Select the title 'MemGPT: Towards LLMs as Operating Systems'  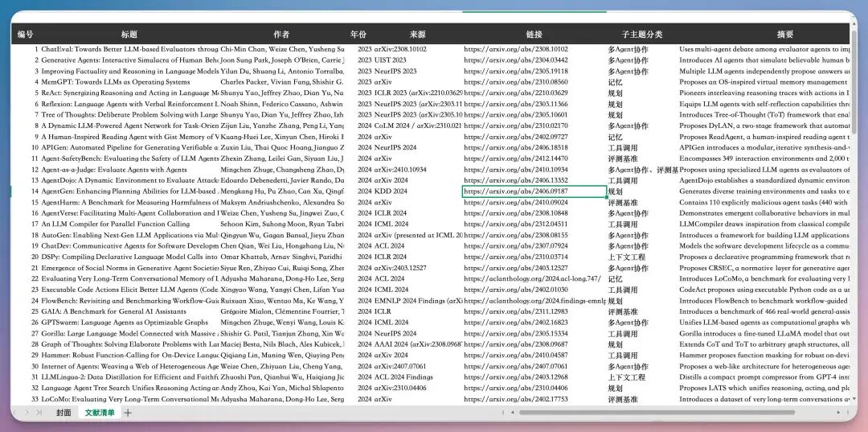click(x=116, y=82)
